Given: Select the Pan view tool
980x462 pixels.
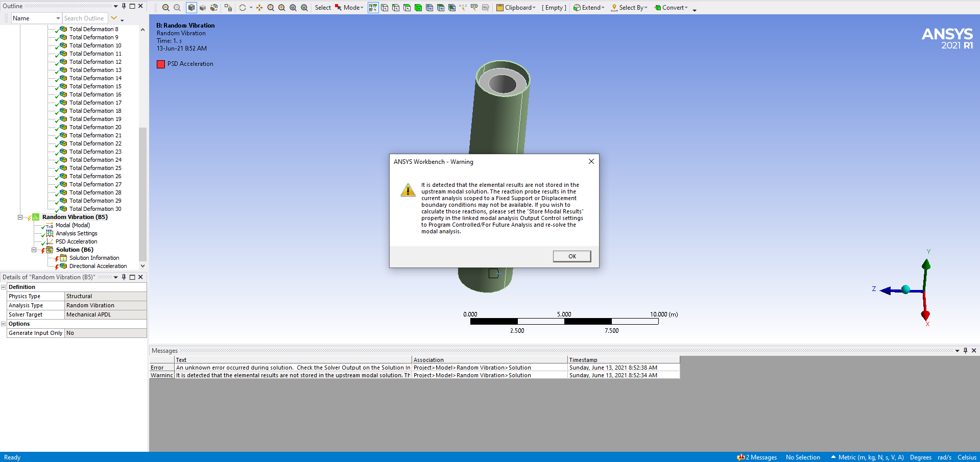Looking at the screenshot, I should 259,8.
